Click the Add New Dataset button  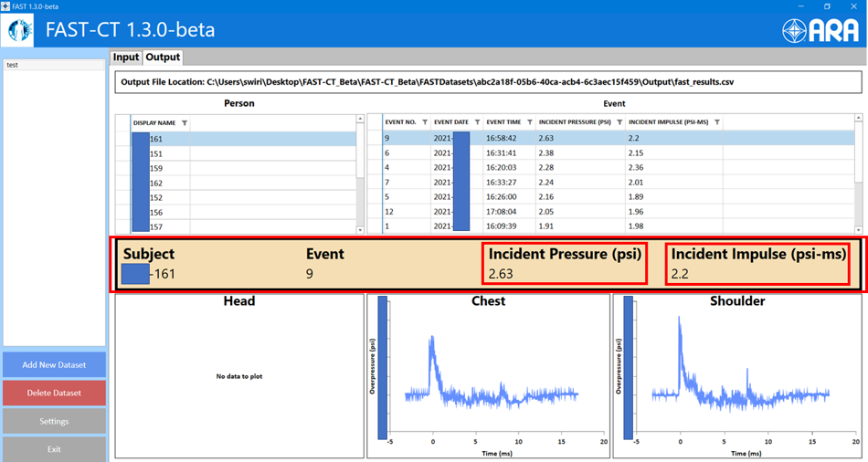click(x=54, y=365)
